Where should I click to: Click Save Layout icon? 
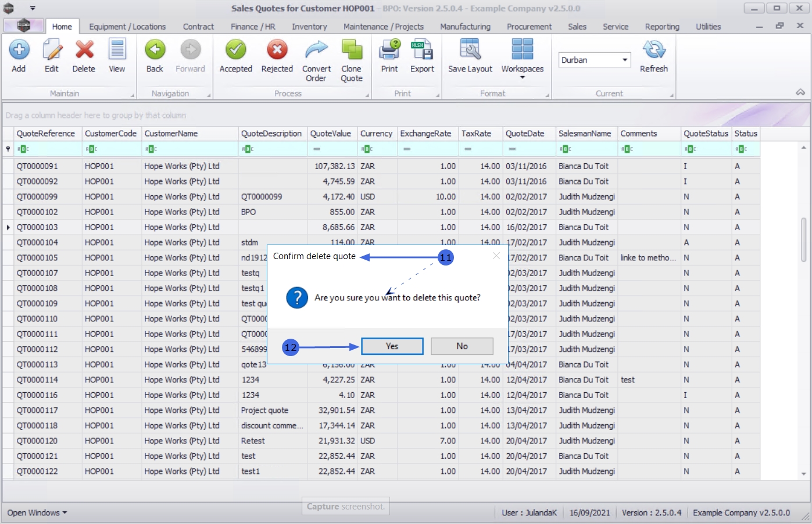470,50
